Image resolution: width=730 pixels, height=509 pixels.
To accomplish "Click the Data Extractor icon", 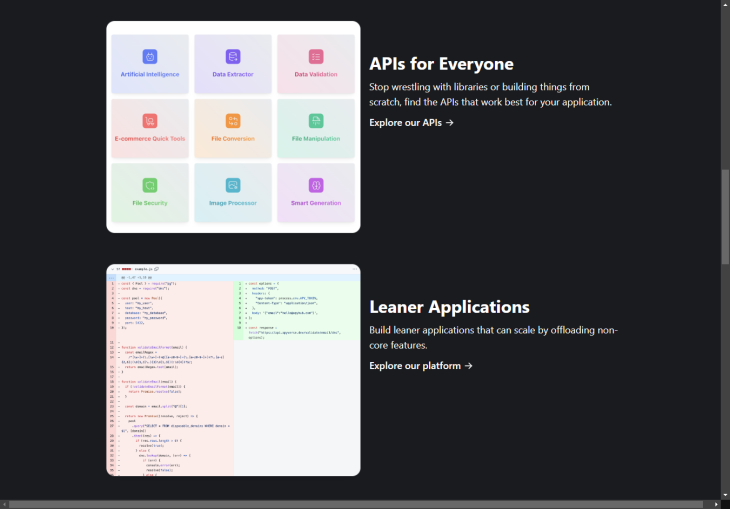I will click(233, 57).
